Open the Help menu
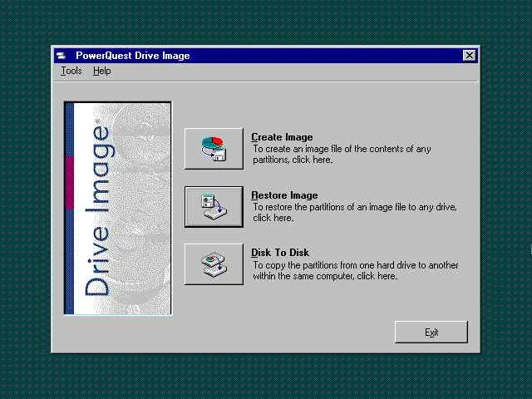 coord(101,71)
